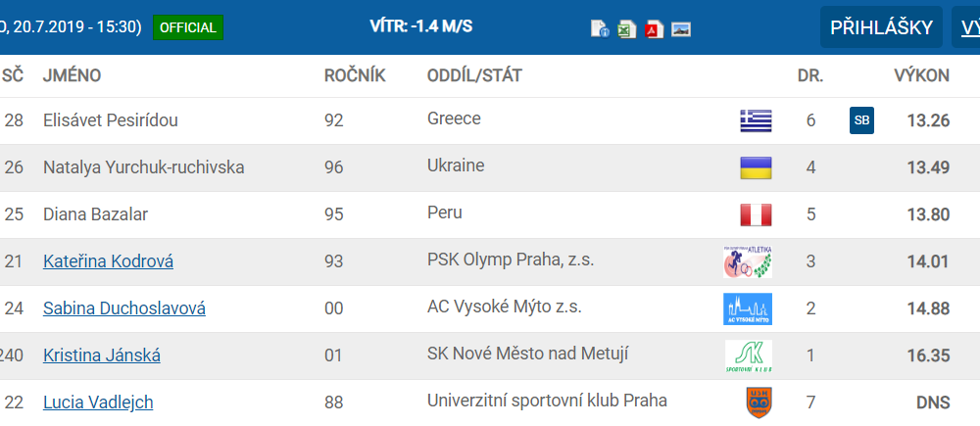Viewport: 980px width, 426px height.
Task: Click the Greece flag icon
Action: [756, 120]
